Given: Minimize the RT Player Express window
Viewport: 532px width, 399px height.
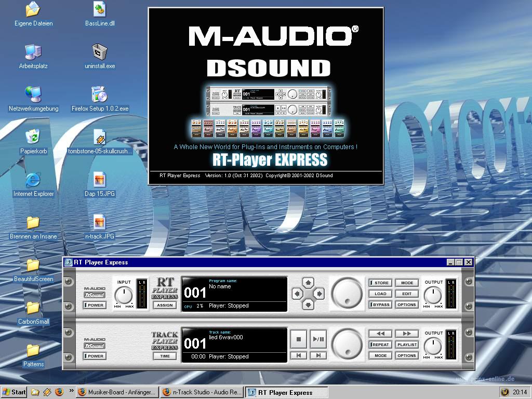Looking at the screenshot, I should (x=450, y=262).
